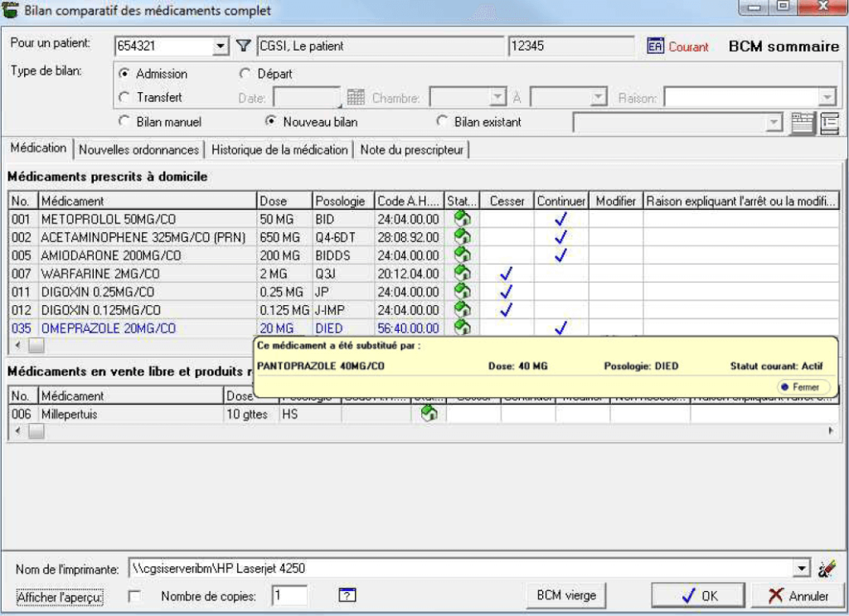Open the Note du prescripteur tab
849x616 pixels.
coord(412,150)
